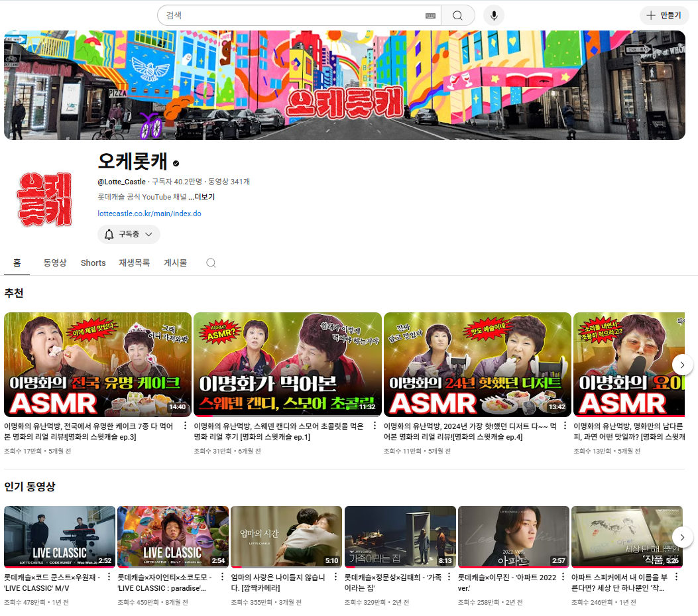Click the channel search magnifier icon

point(211,263)
